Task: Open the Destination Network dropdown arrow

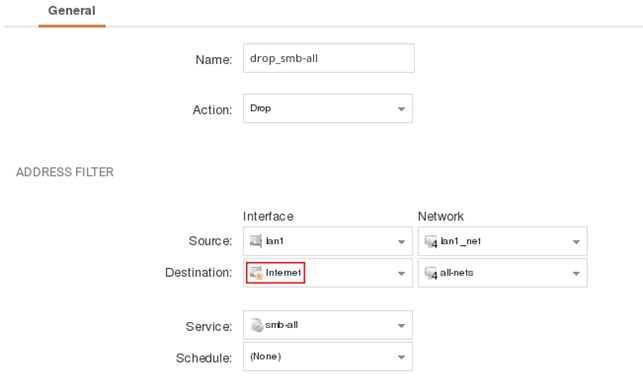Action: pyautogui.click(x=576, y=274)
